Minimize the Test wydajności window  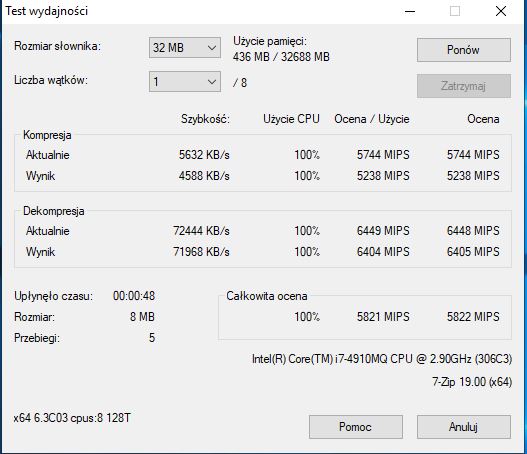410,11
